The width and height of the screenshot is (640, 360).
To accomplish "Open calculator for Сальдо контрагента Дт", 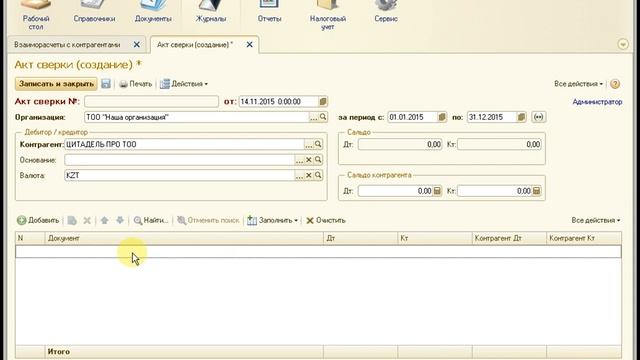I will [437, 191].
